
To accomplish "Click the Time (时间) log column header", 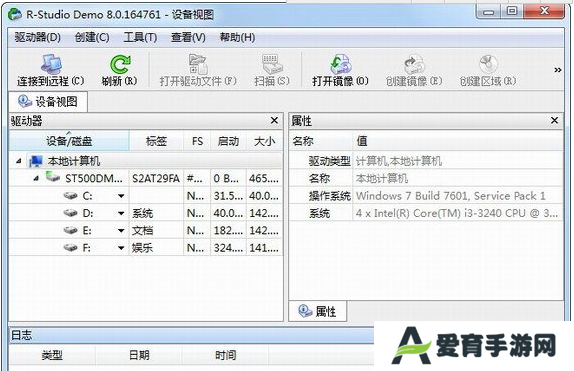I will [x=226, y=355].
